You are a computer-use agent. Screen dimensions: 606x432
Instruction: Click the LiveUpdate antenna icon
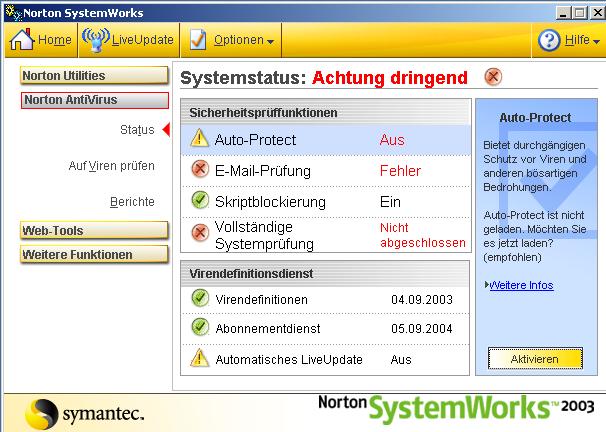[96, 39]
